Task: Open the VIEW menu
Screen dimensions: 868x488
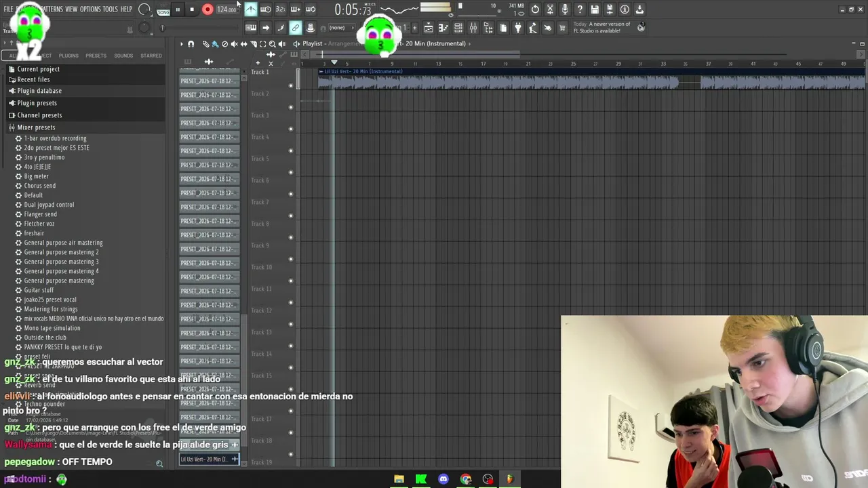Action: (71, 9)
